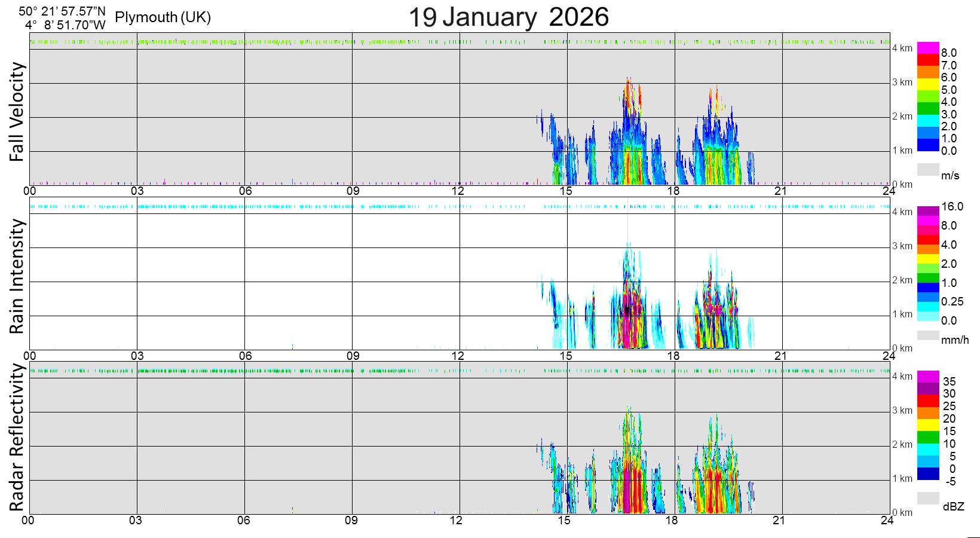Click the "21" hour label under Fall Velocity

780,191
